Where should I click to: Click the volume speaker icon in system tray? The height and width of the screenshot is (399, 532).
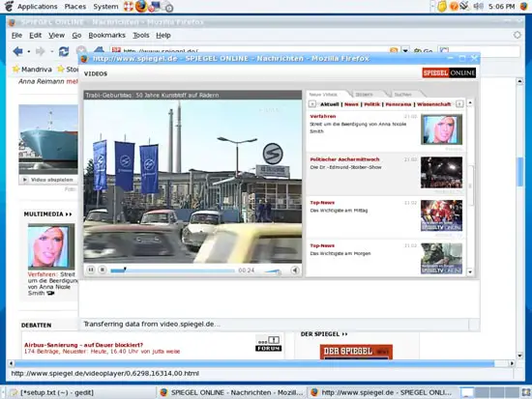click(x=479, y=6)
